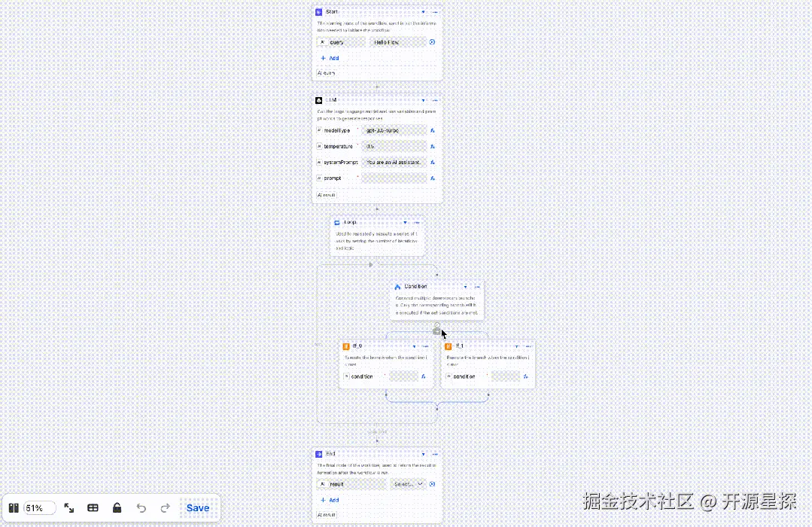Screen dimensions: 812x527
Task: Click the undo icon in the bottom toolbar
Action: tap(141, 507)
